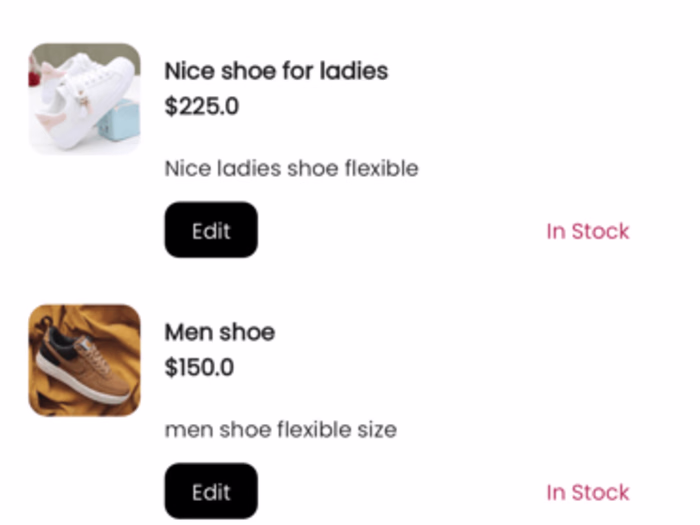
Task: Click the $150.0 price label
Action: pos(199,367)
